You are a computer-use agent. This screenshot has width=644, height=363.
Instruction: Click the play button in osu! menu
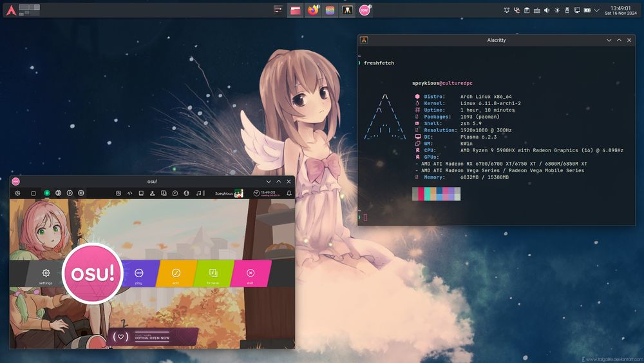click(x=139, y=273)
